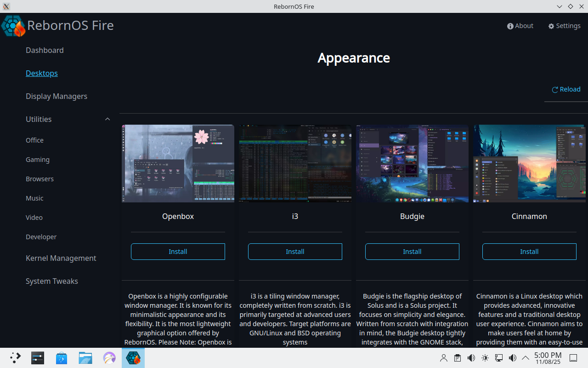Show hidden system tray icons
This screenshot has width=588, height=368.
point(526,358)
